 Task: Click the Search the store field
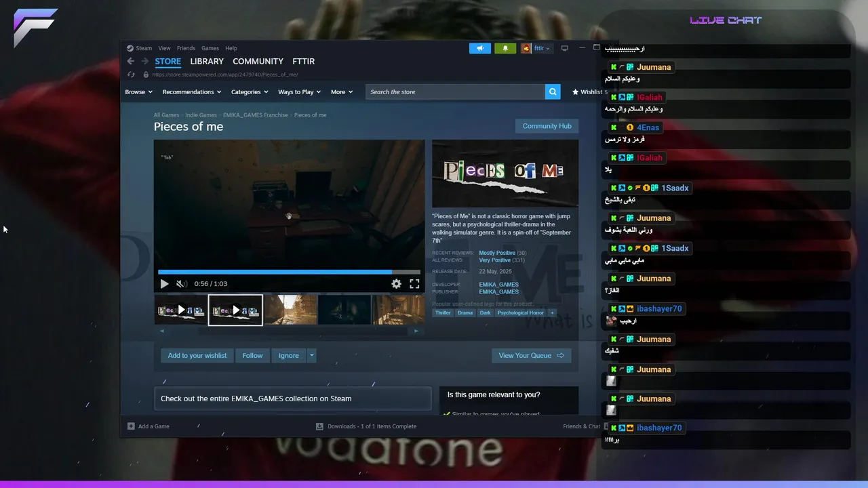[x=455, y=91]
